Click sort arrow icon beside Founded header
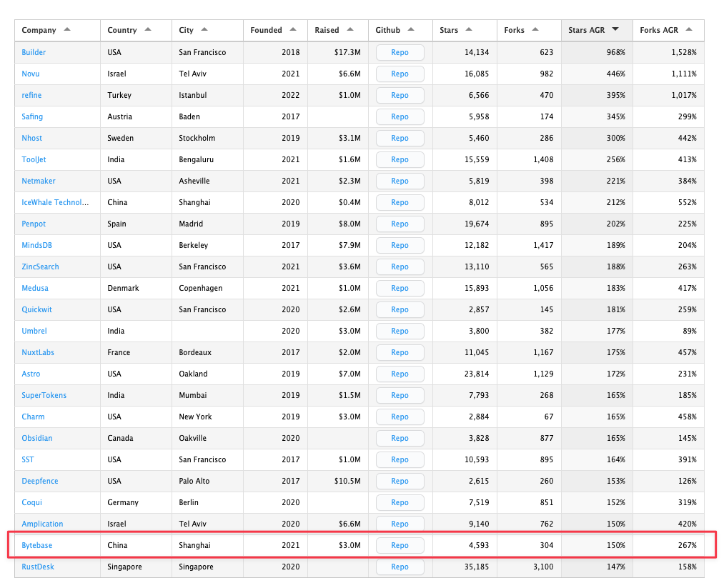Image resolution: width=724 pixels, height=588 pixels. (293, 30)
